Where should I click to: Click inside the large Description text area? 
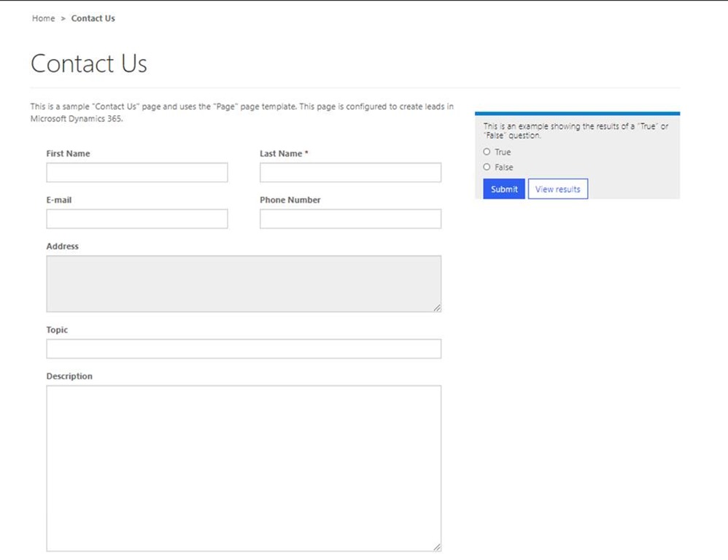[244, 468]
